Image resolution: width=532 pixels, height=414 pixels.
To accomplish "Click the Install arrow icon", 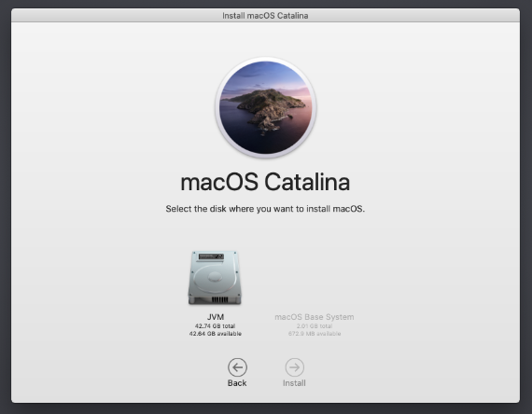I will [x=294, y=367].
